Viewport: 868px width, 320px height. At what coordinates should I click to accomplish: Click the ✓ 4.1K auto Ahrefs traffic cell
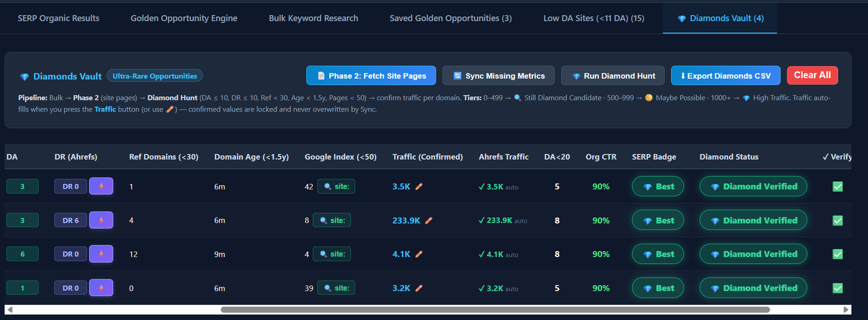[499, 254]
